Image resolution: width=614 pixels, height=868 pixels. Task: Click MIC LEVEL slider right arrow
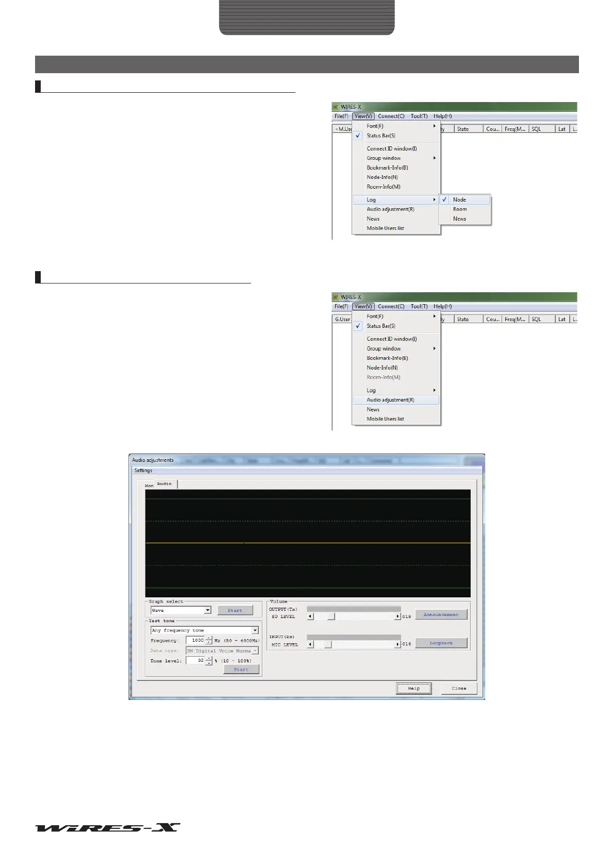point(397,644)
